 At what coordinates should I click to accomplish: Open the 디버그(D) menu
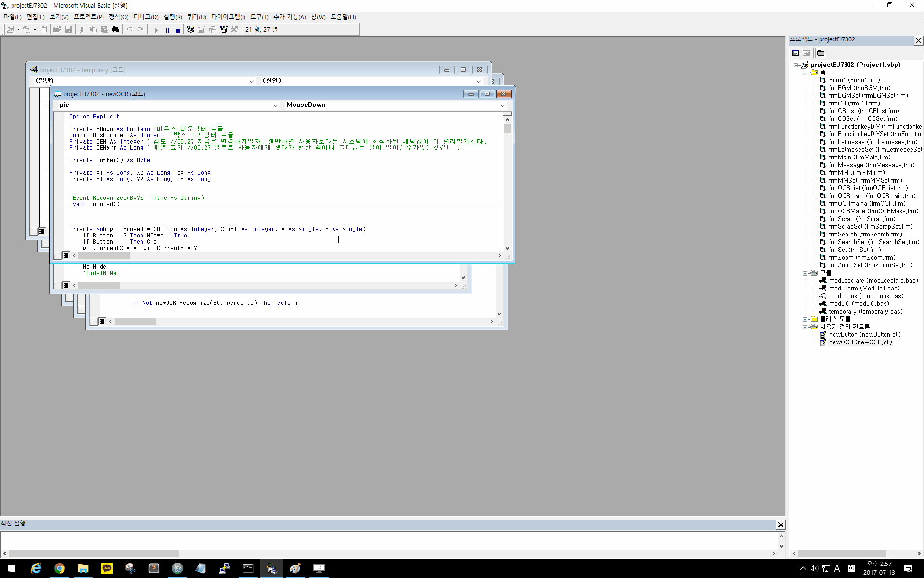(x=146, y=17)
